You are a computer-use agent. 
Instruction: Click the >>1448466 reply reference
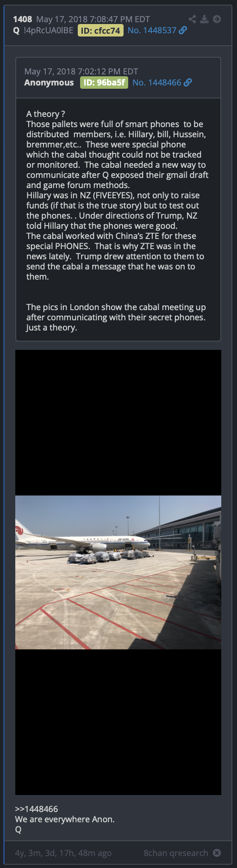pyautogui.click(x=37, y=809)
